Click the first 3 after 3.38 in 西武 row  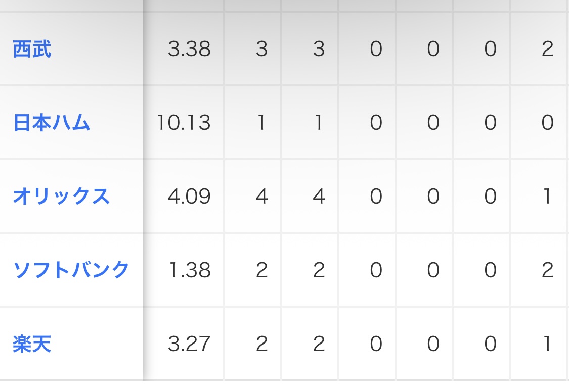click(x=261, y=50)
